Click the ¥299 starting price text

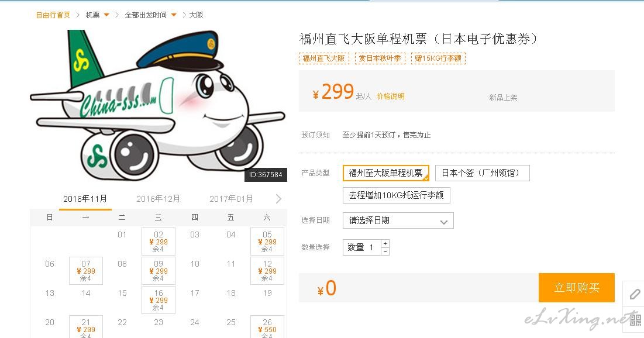click(333, 92)
